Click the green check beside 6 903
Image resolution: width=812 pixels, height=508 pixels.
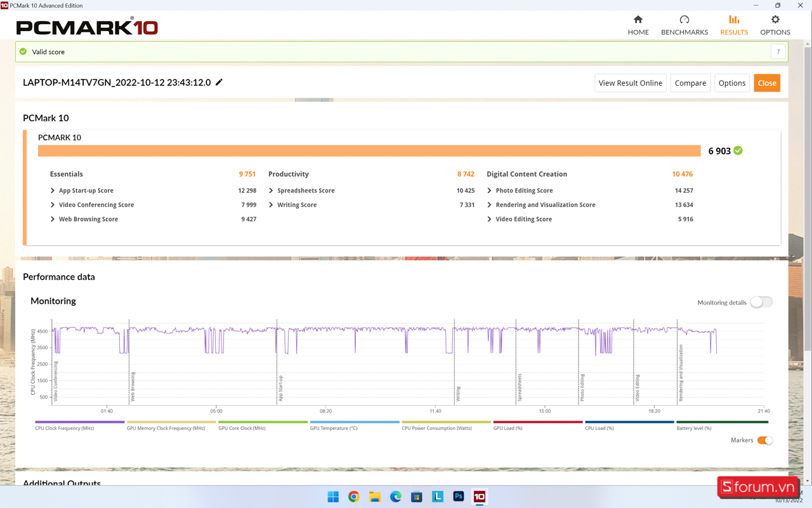point(738,150)
